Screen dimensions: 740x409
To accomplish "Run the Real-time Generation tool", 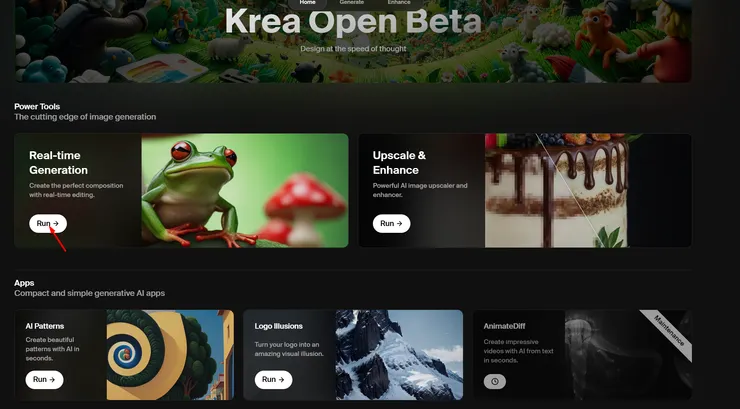I will (x=48, y=224).
